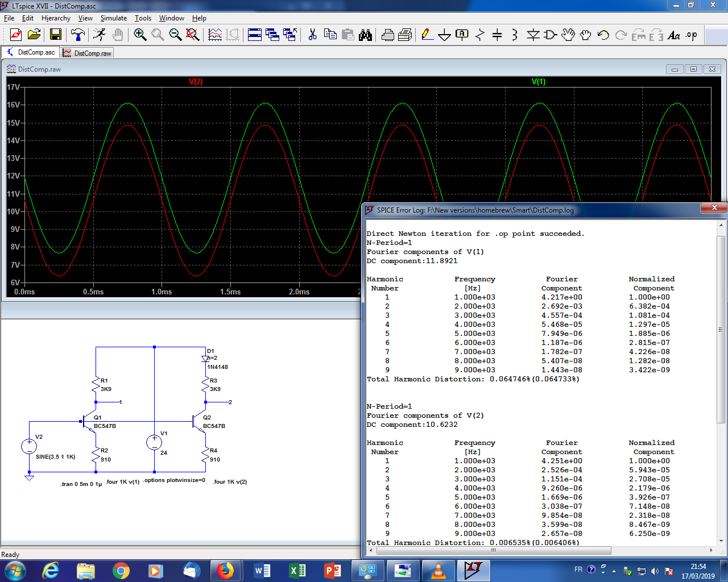
Task: Cascade windows using the cascade icon
Action: [x=272, y=35]
